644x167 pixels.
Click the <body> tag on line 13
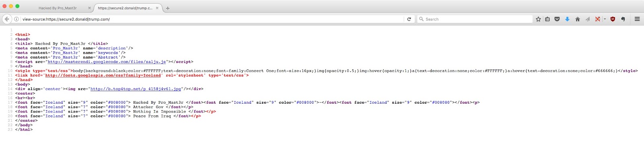click(23, 84)
